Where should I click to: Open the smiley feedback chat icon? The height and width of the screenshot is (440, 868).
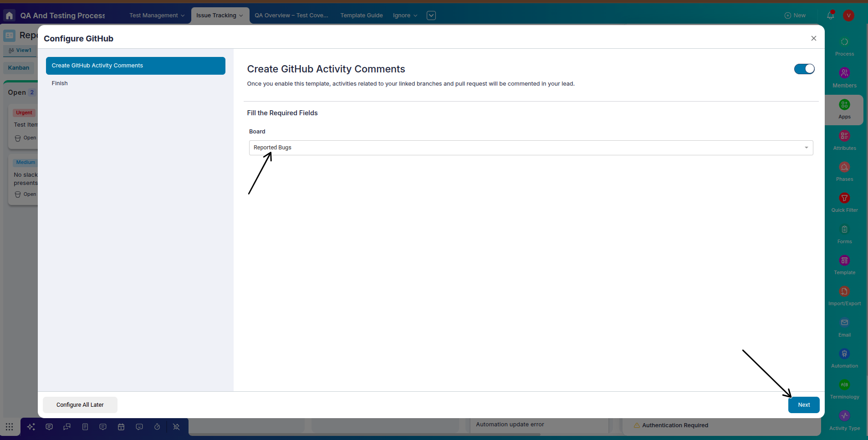coord(139,427)
